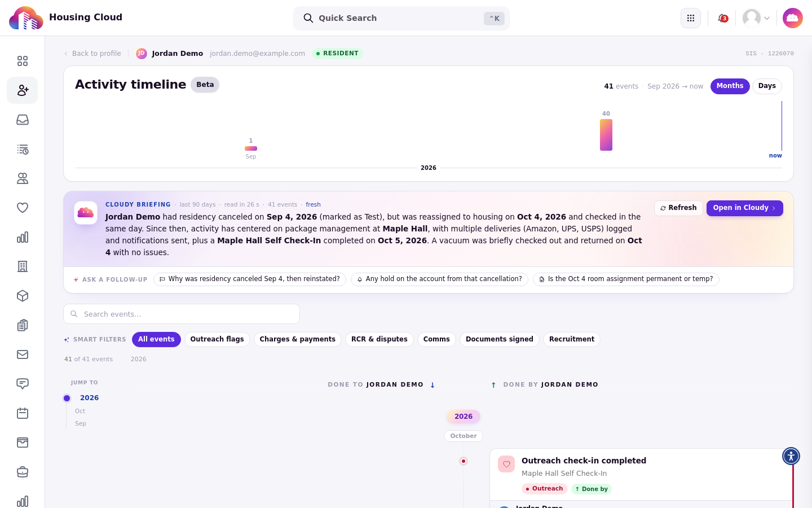This screenshot has width=812, height=508.
Task: Open accessibility options button
Action: pos(791,456)
